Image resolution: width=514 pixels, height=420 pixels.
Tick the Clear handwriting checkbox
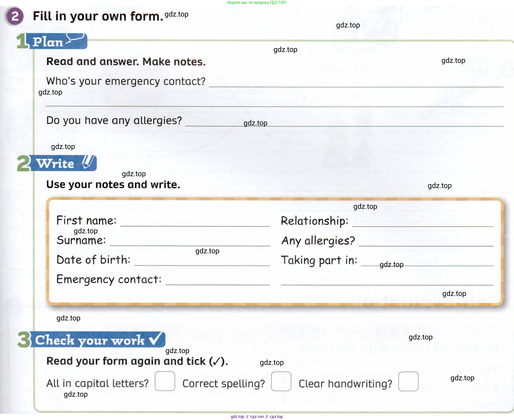pos(408,381)
